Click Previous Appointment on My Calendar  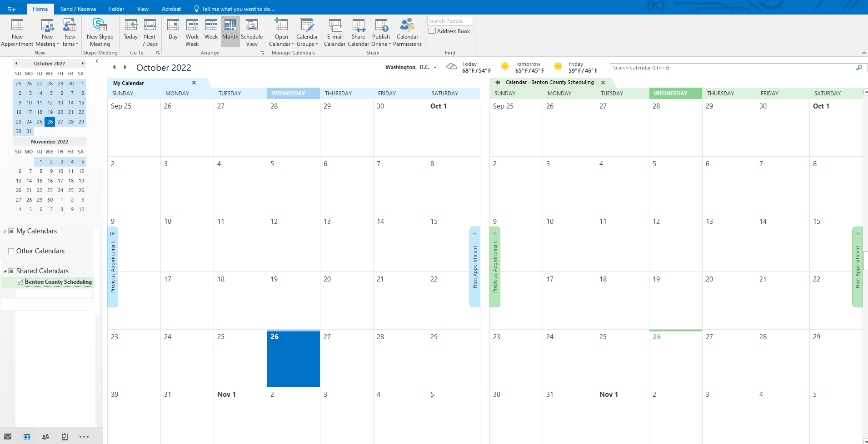click(x=113, y=266)
